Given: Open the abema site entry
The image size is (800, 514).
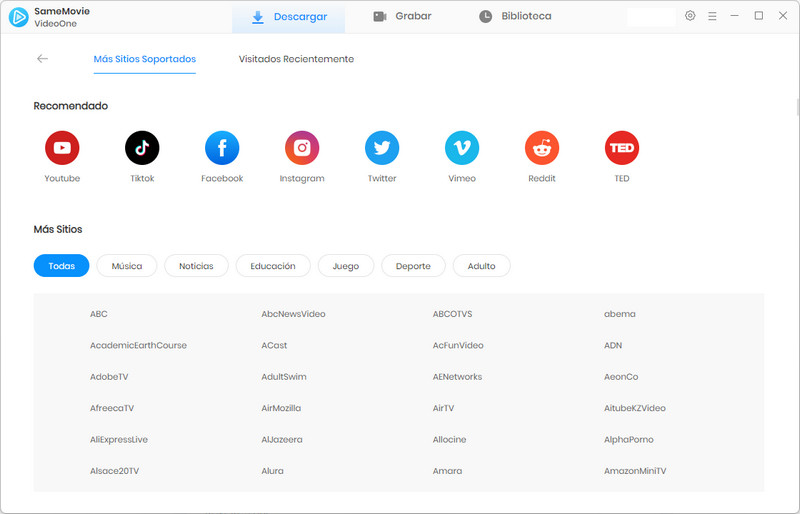Looking at the screenshot, I should [x=620, y=314].
